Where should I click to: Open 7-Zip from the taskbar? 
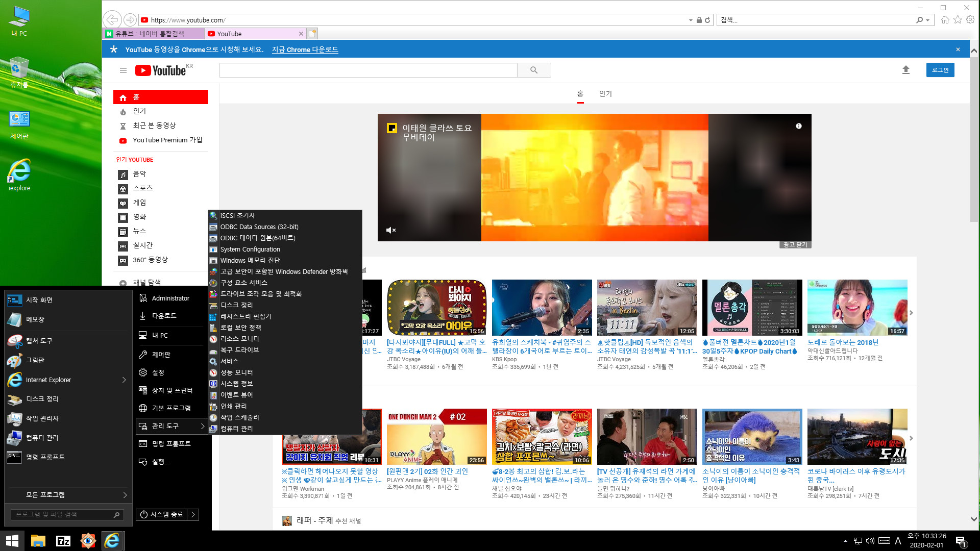[x=63, y=541]
